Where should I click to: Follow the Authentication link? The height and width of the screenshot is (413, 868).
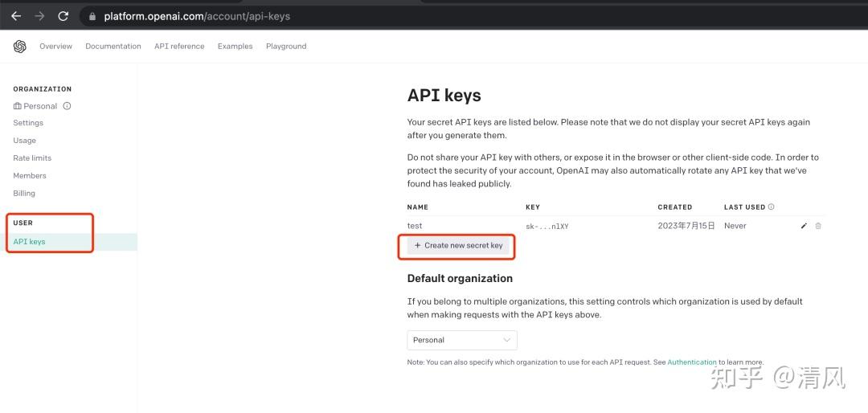(x=692, y=362)
